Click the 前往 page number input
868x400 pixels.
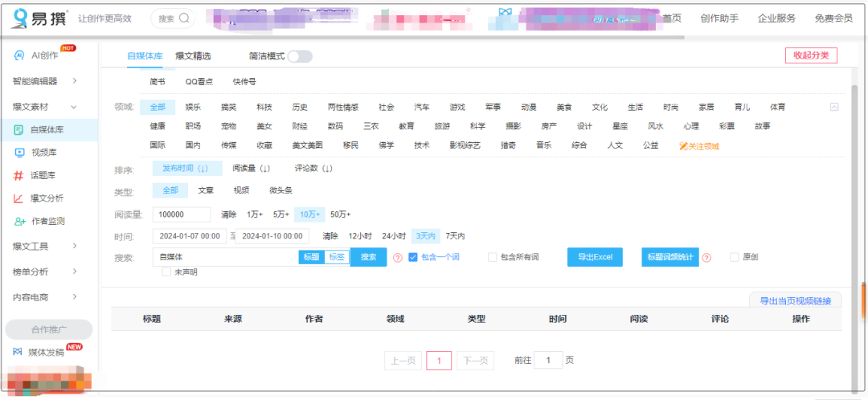point(549,360)
